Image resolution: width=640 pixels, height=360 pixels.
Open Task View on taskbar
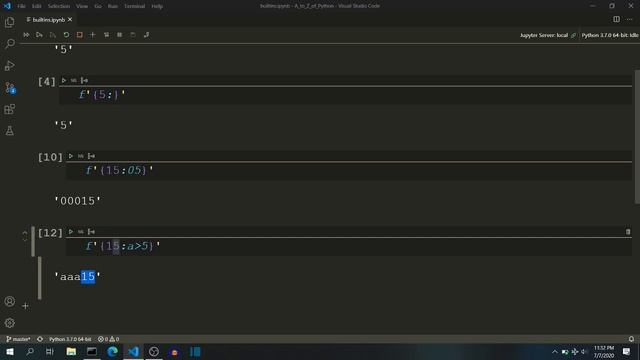pos(50,352)
